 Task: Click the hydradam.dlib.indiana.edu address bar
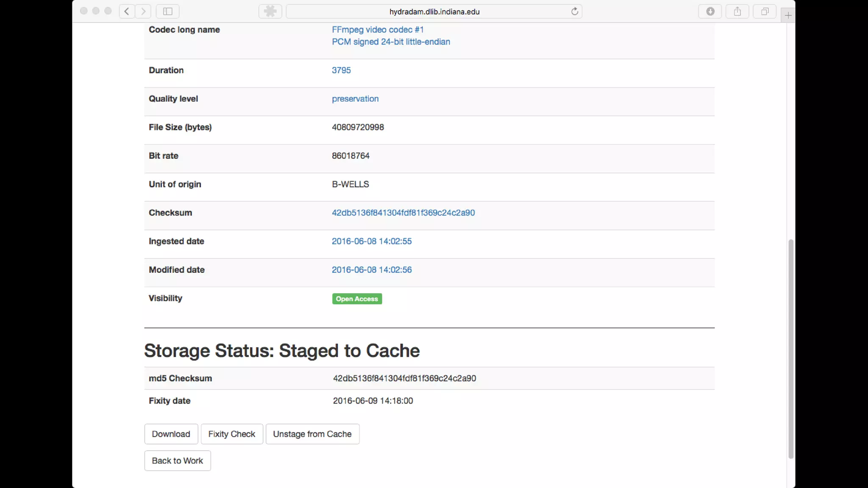click(434, 12)
